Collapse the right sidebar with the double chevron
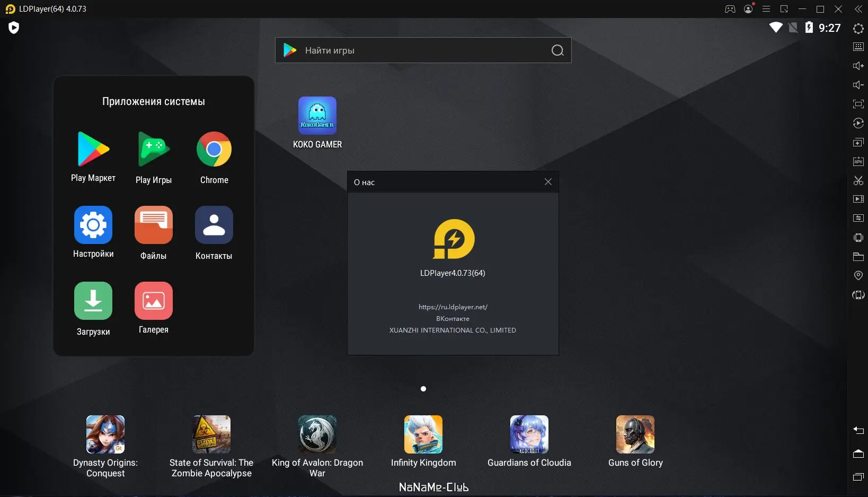The height and width of the screenshot is (497, 868). click(858, 9)
